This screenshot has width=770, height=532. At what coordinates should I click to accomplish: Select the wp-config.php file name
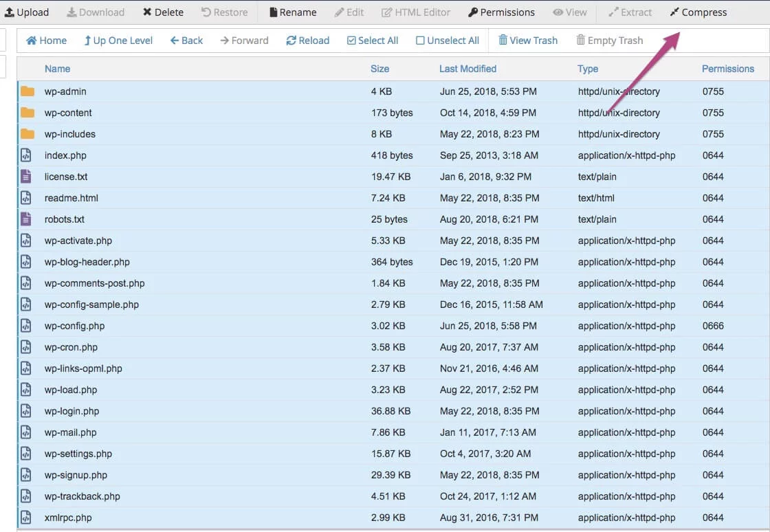point(75,326)
